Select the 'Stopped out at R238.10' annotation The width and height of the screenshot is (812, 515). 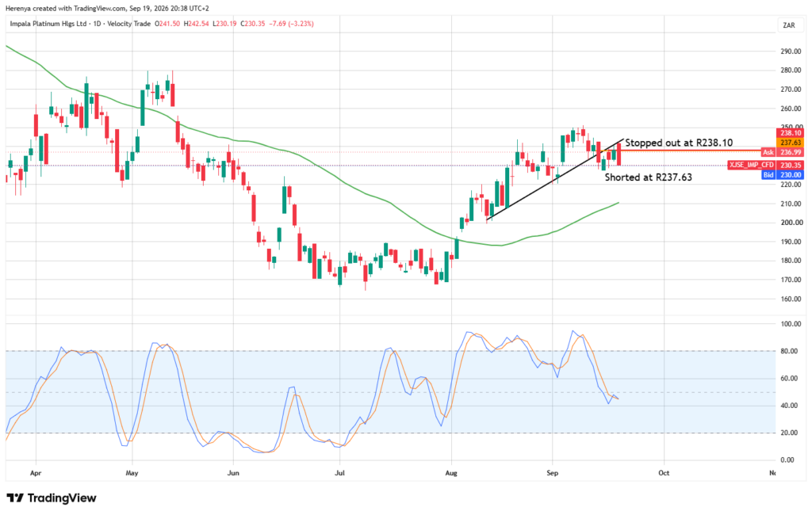pyautogui.click(x=679, y=143)
